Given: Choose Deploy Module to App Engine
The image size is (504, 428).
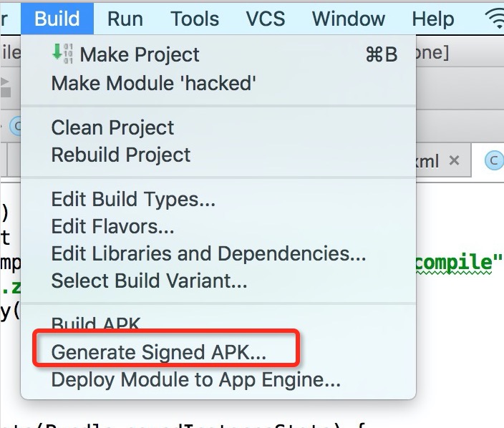Looking at the screenshot, I should pyautogui.click(x=195, y=379).
